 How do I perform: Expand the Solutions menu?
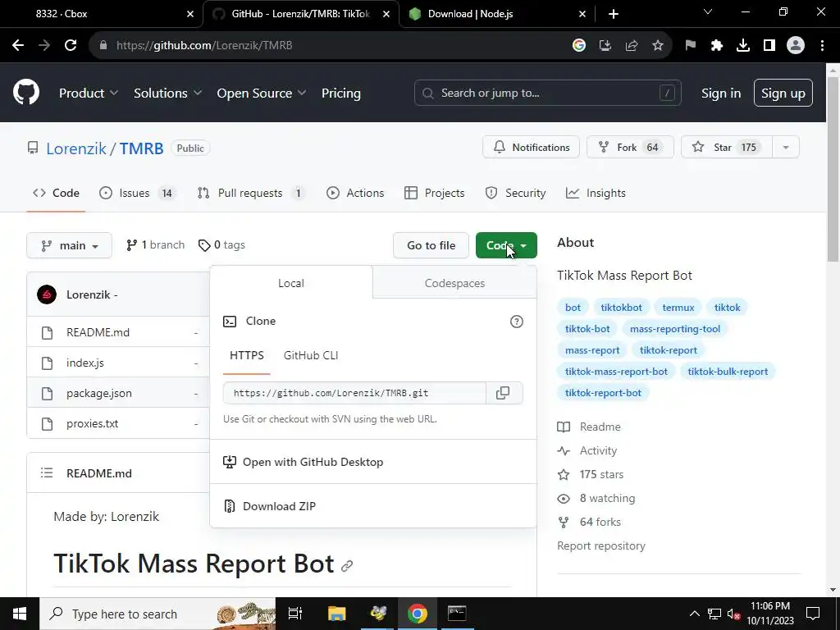(x=167, y=94)
